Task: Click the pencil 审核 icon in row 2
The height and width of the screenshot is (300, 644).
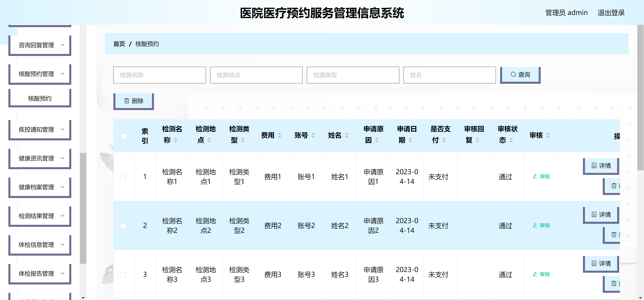Action: point(535,226)
